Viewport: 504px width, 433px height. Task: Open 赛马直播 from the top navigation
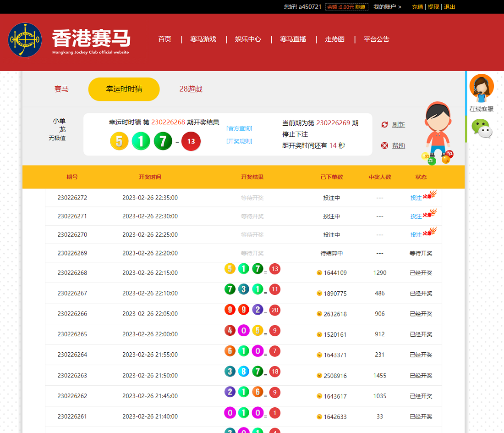pyautogui.click(x=293, y=39)
